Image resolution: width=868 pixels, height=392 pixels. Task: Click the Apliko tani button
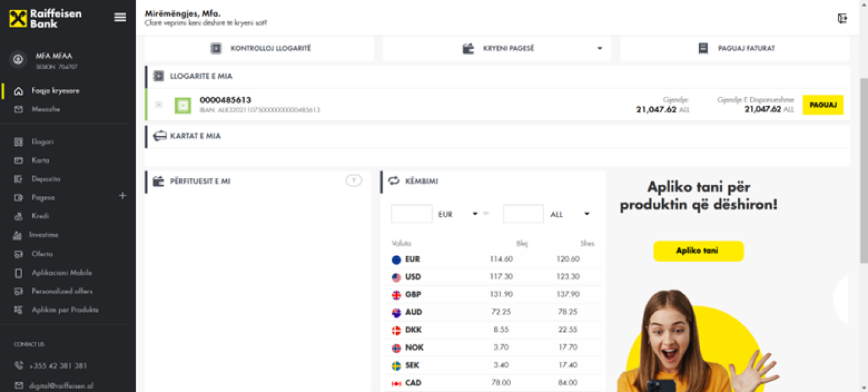pos(698,251)
